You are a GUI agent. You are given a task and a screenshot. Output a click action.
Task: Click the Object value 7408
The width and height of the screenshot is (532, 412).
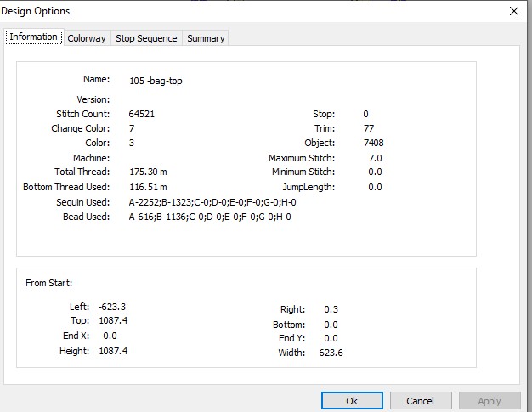click(374, 143)
